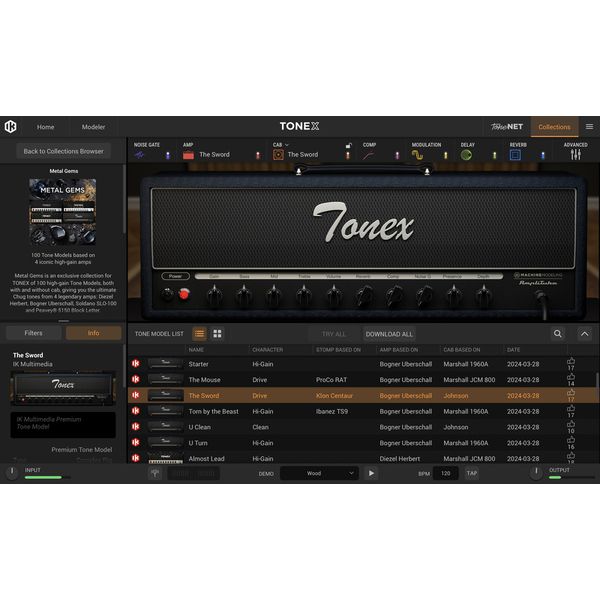The height and width of the screenshot is (600, 600).
Task: Go to the Modeler tab
Action: coord(93,127)
